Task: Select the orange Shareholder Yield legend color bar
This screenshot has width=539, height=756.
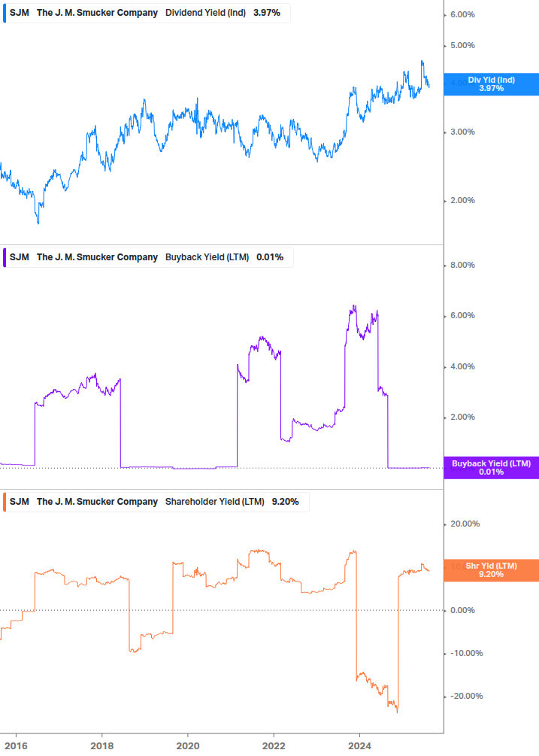Action: [x=5, y=502]
